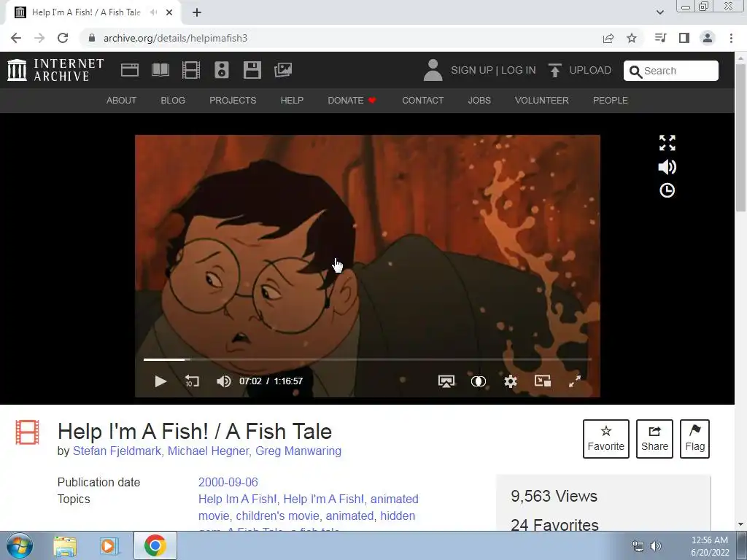Viewport: 747px width, 560px height.
Task: Open the BLOG menu item
Action: coord(173,101)
